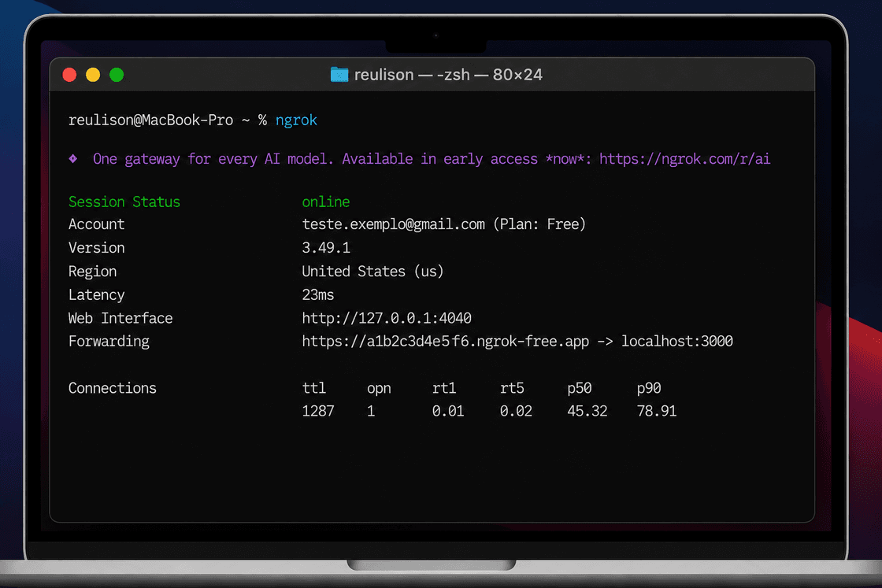Click the rt5 value '0.02'

(x=516, y=412)
